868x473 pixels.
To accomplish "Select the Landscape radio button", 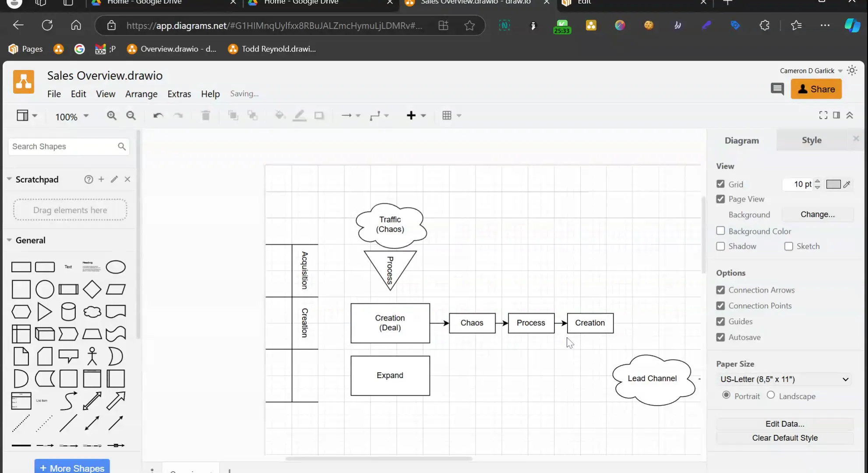I will tap(771, 395).
